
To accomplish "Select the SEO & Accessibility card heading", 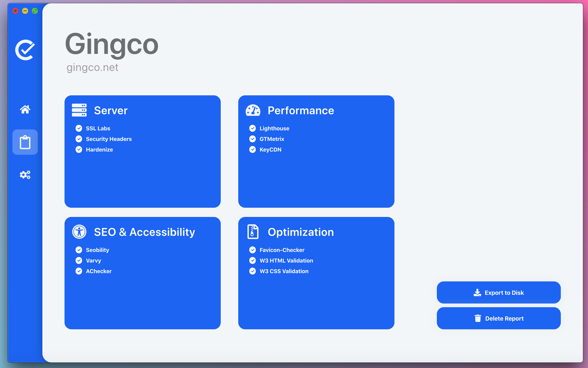I will [144, 232].
